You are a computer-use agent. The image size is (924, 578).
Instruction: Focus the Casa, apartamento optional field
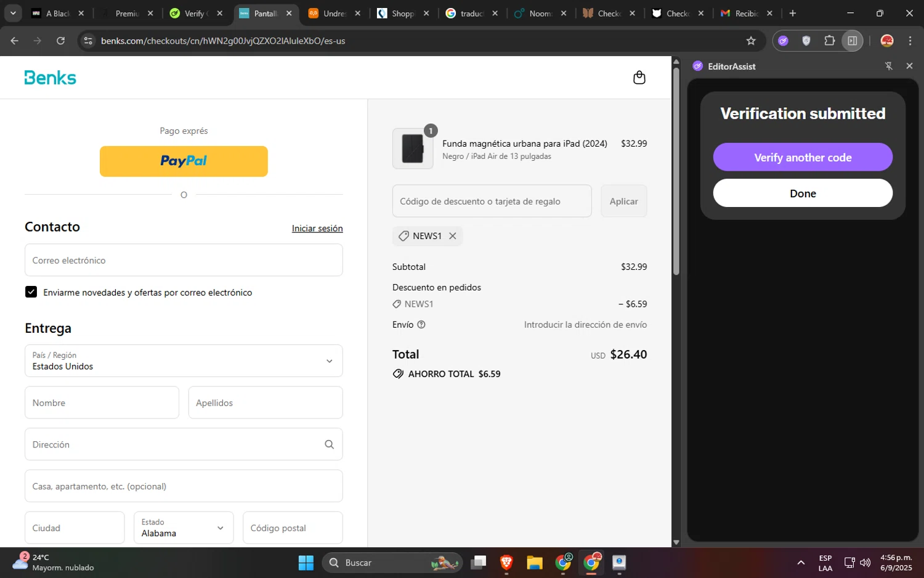[x=184, y=486]
